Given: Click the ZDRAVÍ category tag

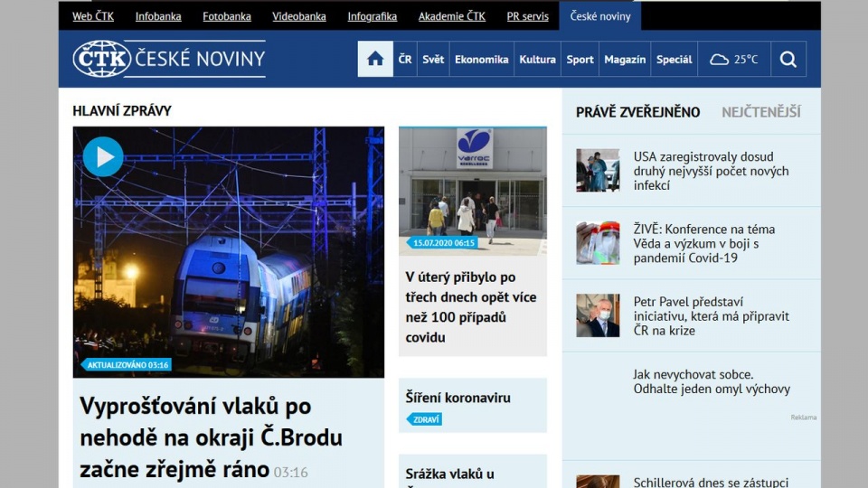Looking at the screenshot, I should click(x=425, y=419).
